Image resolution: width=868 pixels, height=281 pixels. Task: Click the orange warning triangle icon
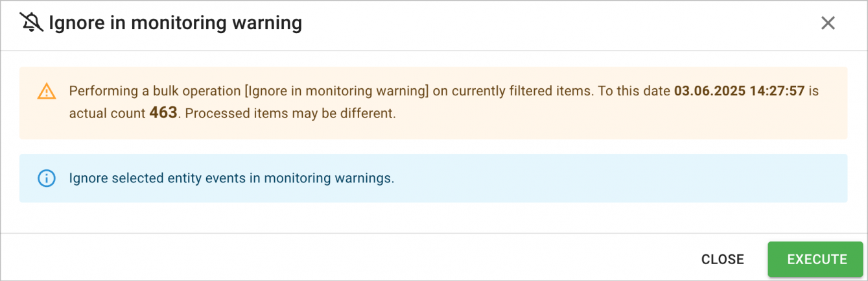point(47,92)
